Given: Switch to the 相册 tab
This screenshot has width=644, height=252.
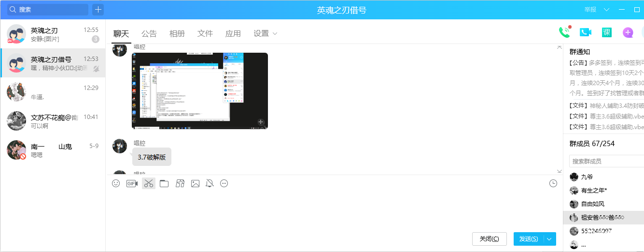Looking at the screenshot, I should [x=177, y=33].
